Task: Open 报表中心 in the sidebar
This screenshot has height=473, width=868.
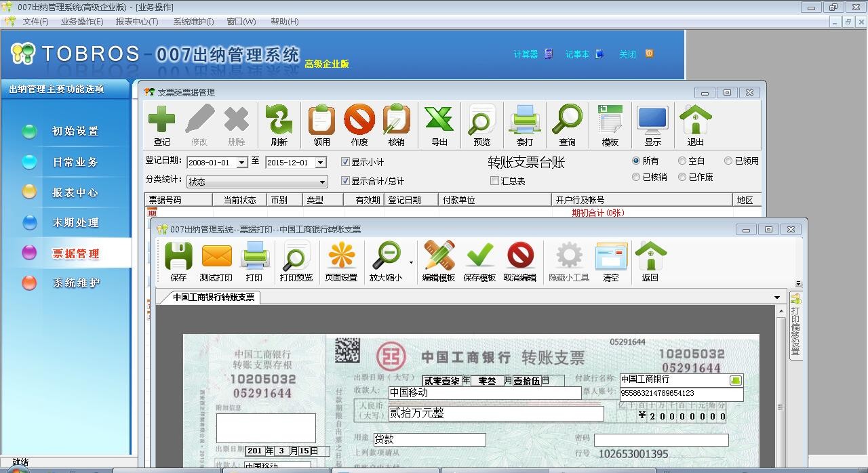Action: pos(75,192)
